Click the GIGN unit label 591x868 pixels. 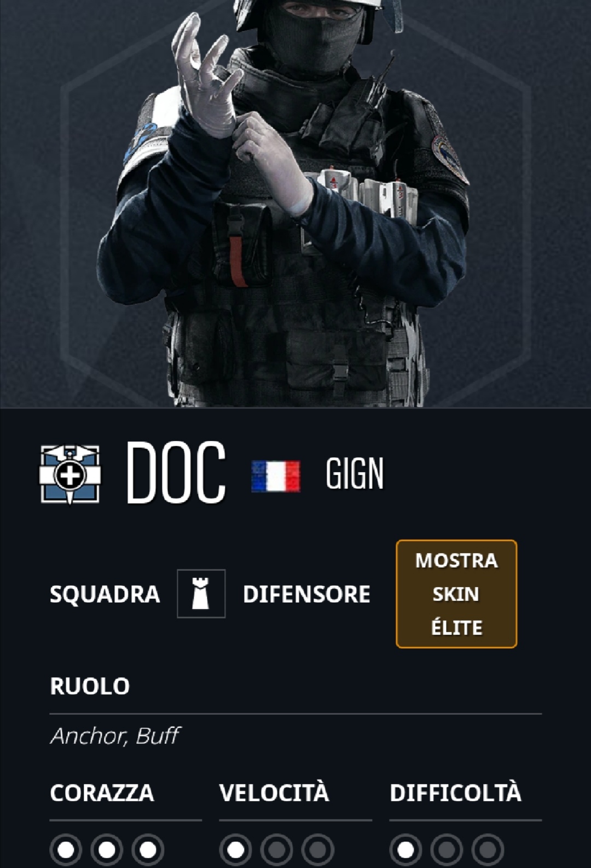point(355,474)
